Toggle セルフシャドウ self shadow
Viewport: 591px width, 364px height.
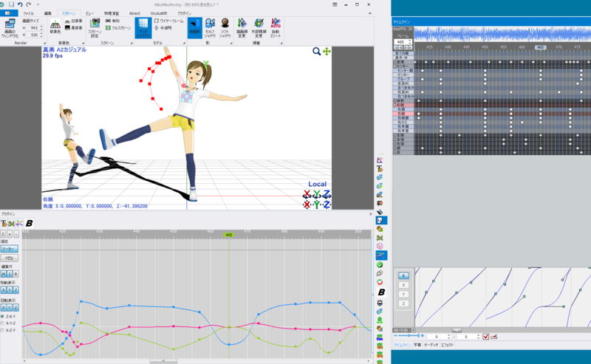pyautogui.click(x=210, y=28)
